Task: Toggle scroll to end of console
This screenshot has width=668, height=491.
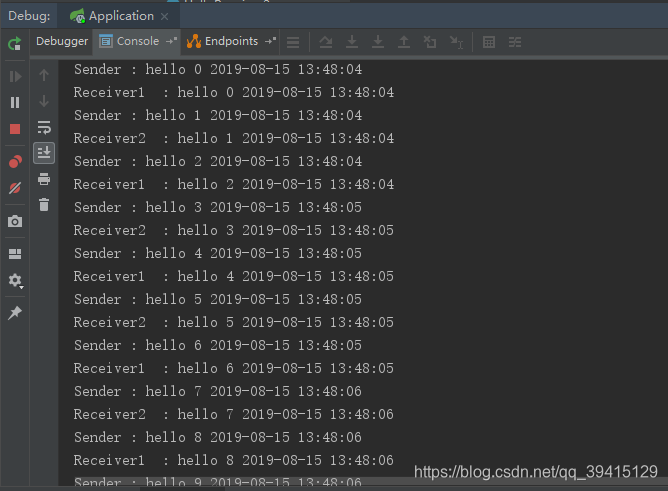Action: point(44,153)
